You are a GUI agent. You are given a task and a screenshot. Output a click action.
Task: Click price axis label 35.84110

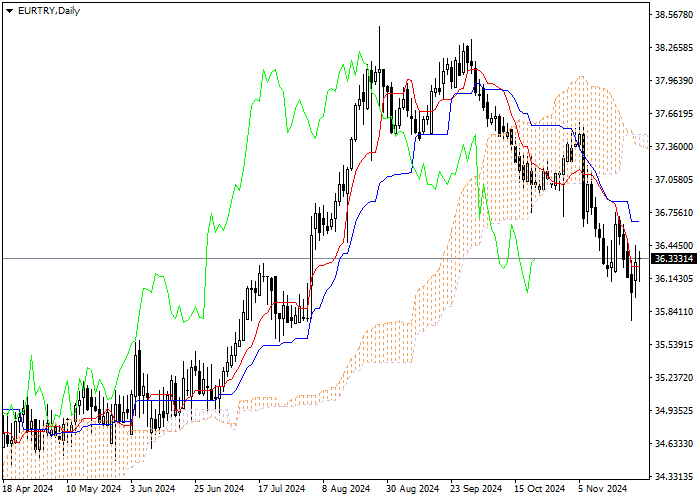point(674,312)
